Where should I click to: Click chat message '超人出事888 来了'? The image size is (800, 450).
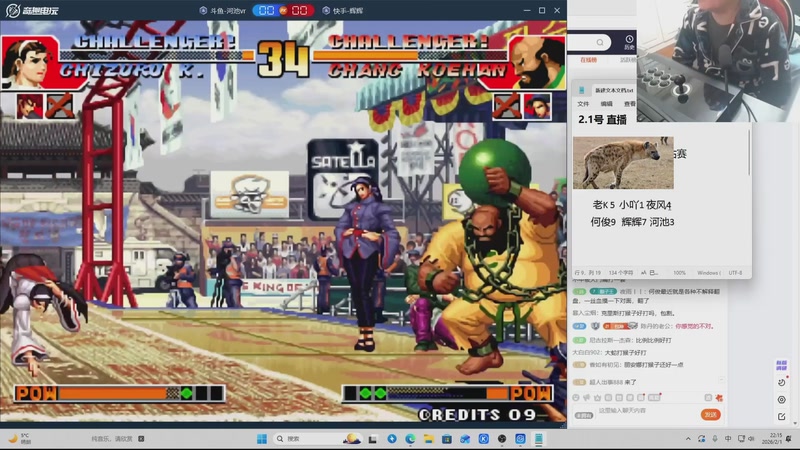[x=613, y=382]
